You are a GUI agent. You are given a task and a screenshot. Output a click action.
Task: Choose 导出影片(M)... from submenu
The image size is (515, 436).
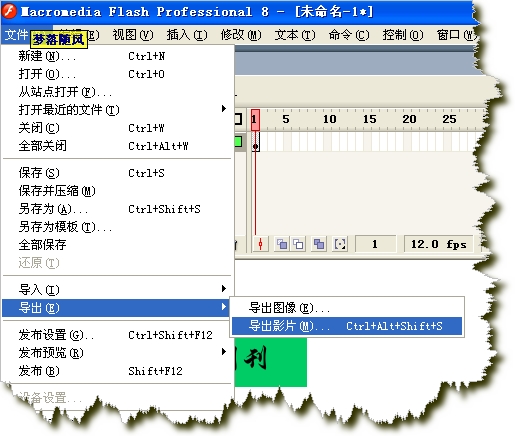tap(347, 326)
